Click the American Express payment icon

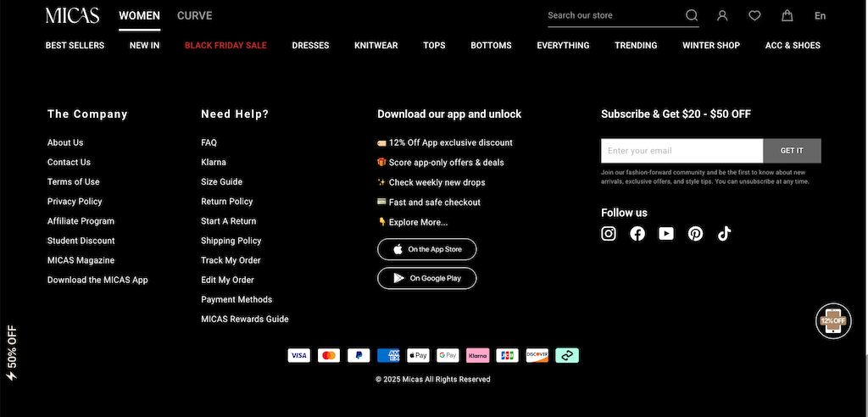(388, 355)
